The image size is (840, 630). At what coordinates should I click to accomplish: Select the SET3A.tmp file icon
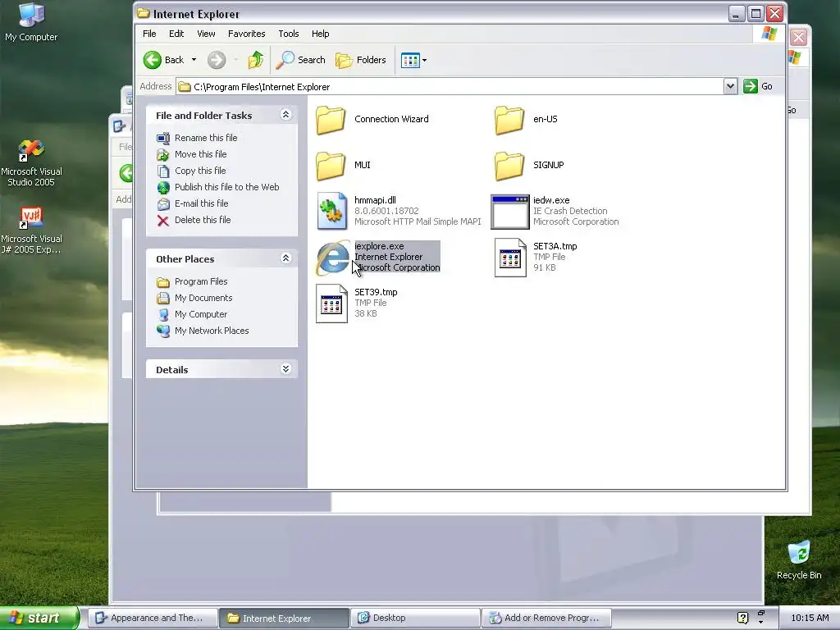tap(510, 258)
